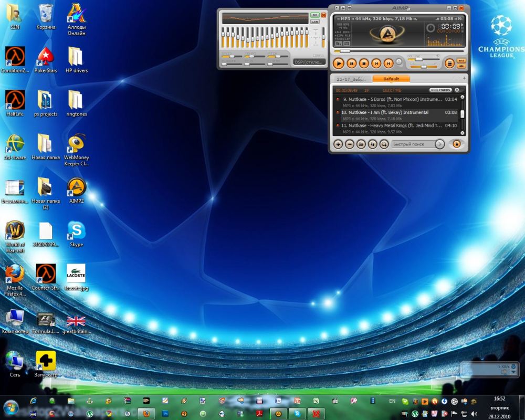This screenshot has width=525, height=420.
Task: Select track 9 Nuttkase - 5 Boros
Action: [x=397, y=102]
